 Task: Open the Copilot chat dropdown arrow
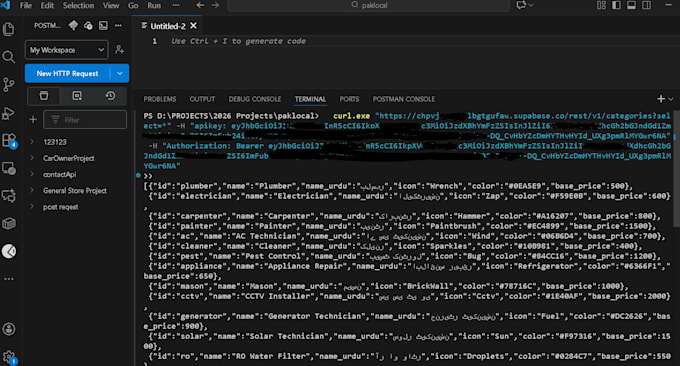pos(531,5)
